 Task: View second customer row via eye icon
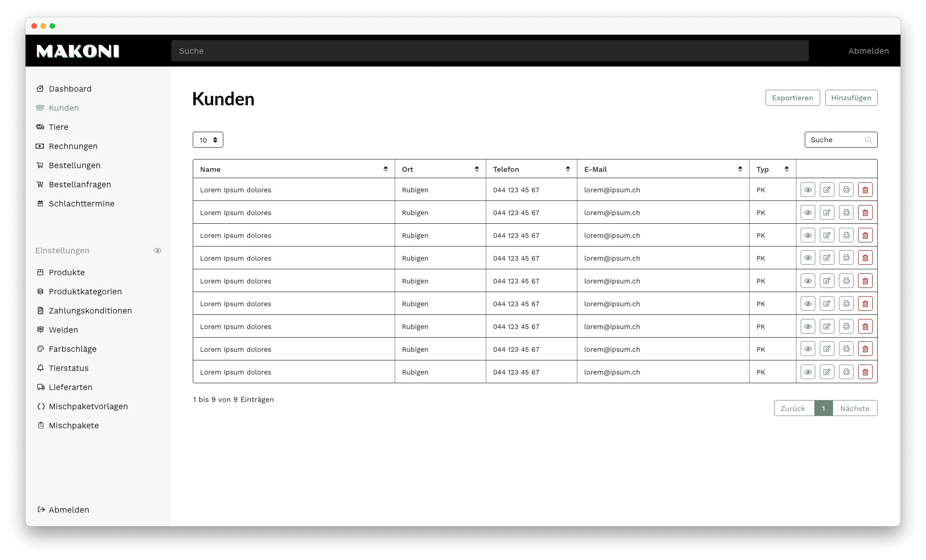coord(808,212)
